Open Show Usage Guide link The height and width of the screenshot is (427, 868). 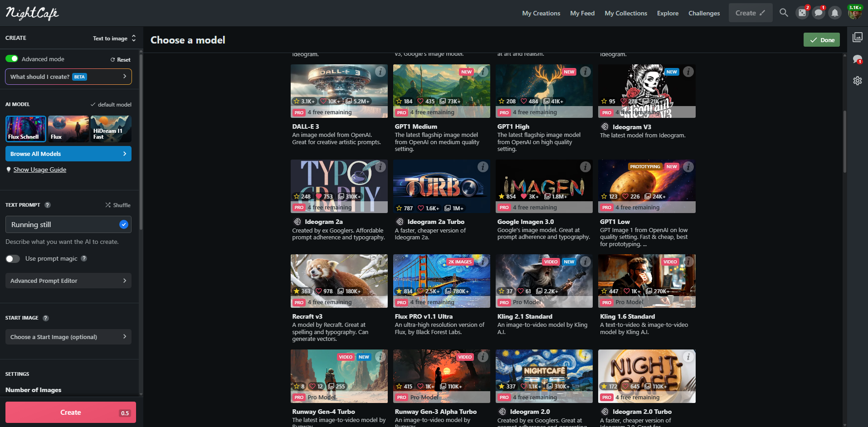click(40, 170)
